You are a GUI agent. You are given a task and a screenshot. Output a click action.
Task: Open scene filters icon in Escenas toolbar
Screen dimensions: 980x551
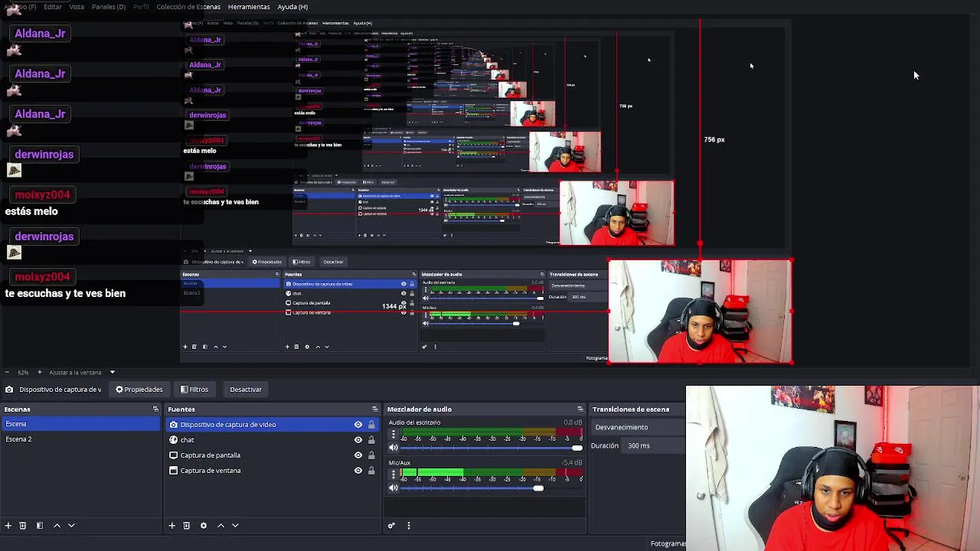tap(40, 526)
